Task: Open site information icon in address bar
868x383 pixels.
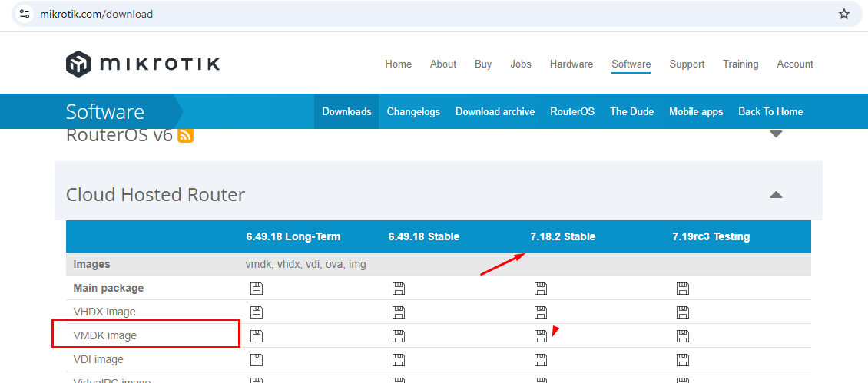Action: tap(25, 14)
